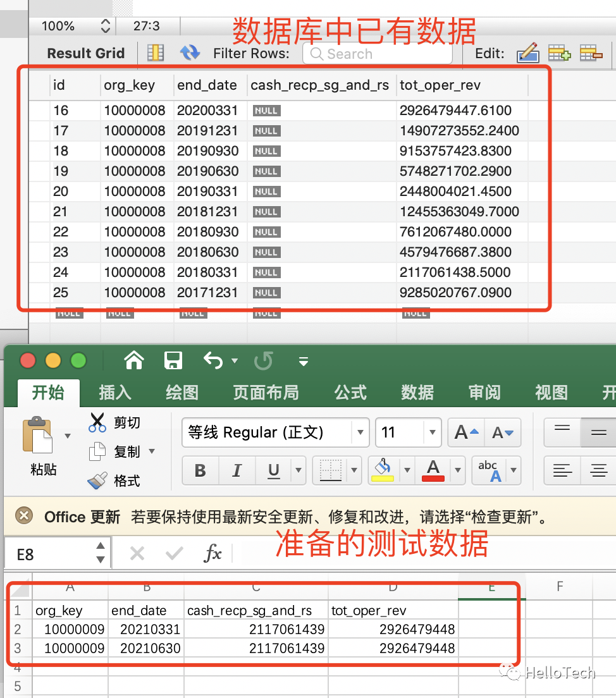This screenshot has height=698, width=616.
Task: Toggle underline formatting
Action: point(273,470)
